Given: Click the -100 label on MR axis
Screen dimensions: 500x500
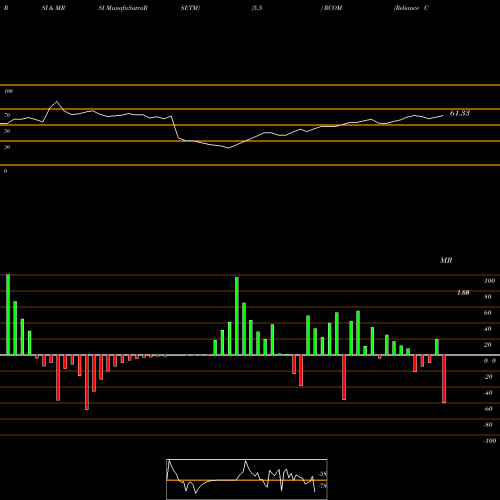Looking at the screenshot, I should [x=489, y=441].
